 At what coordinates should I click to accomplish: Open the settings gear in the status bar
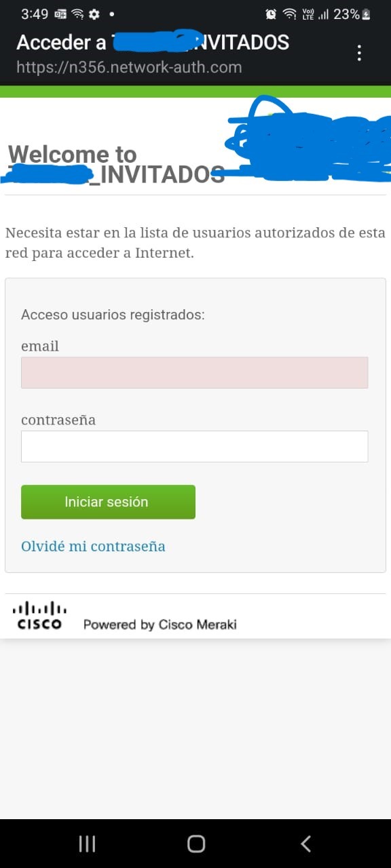pyautogui.click(x=94, y=14)
